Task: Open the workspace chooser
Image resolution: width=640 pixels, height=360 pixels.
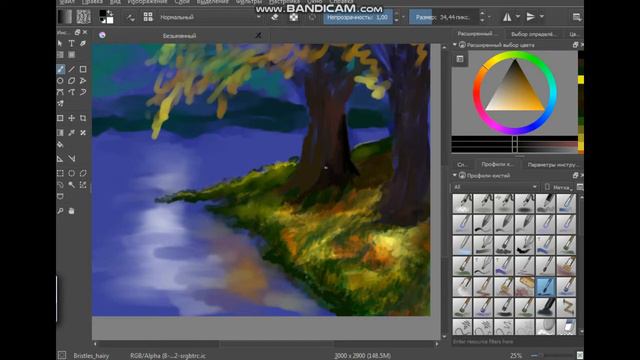Action: click(x=577, y=17)
